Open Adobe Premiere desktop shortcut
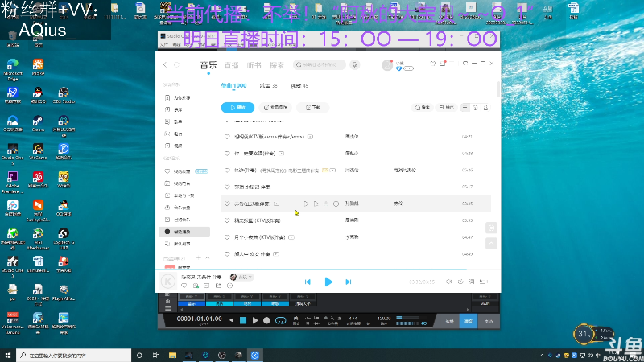The image size is (644, 362). point(12,183)
